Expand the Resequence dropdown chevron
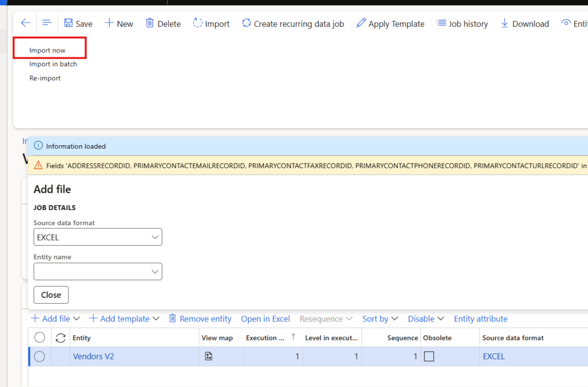 click(349, 319)
